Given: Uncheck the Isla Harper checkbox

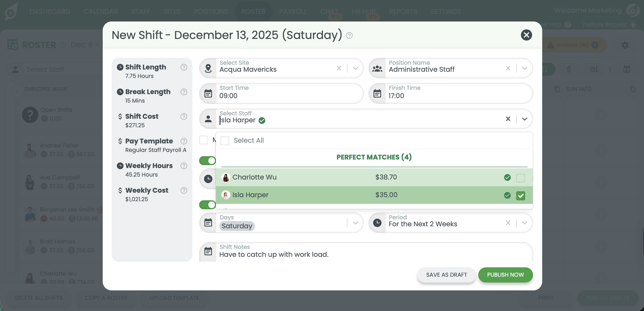Looking at the screenshot, I should pyautogui.click(x=520, y=195).
